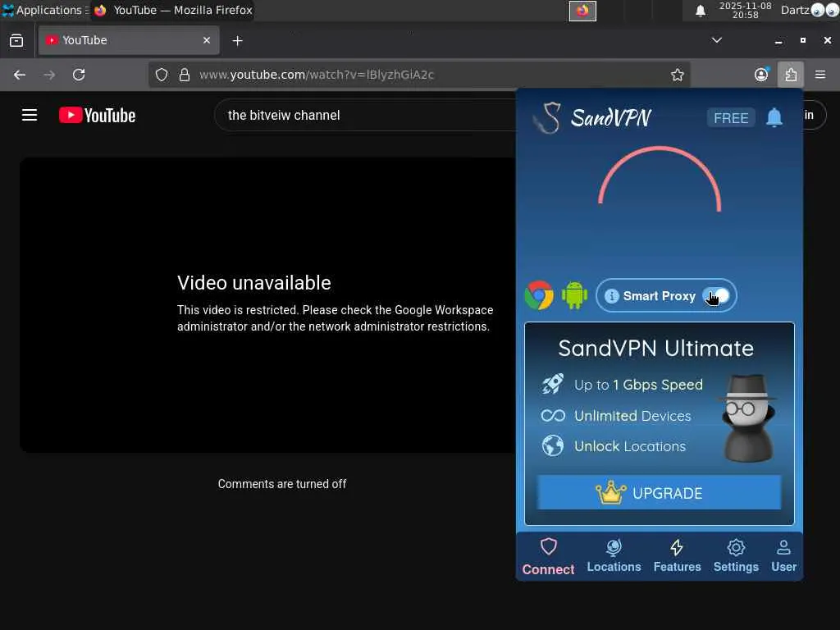The width and height of the screenshot is (840, 630).
Task: Click the YouTube logo to go home
Action: (97, 115)
